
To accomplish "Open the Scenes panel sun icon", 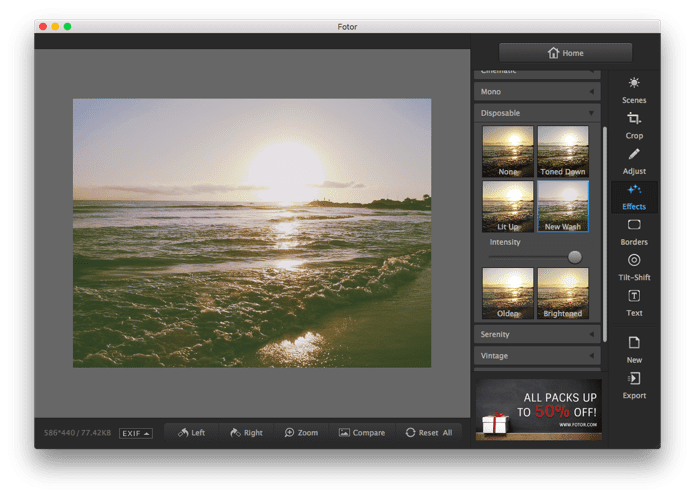I will pyautogui.click(x=634, y=83).
